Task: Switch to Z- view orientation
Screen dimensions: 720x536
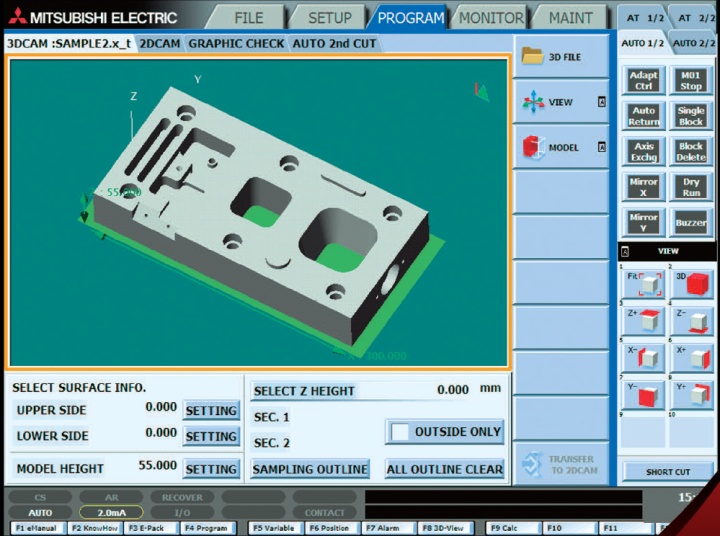Action: 691,320
